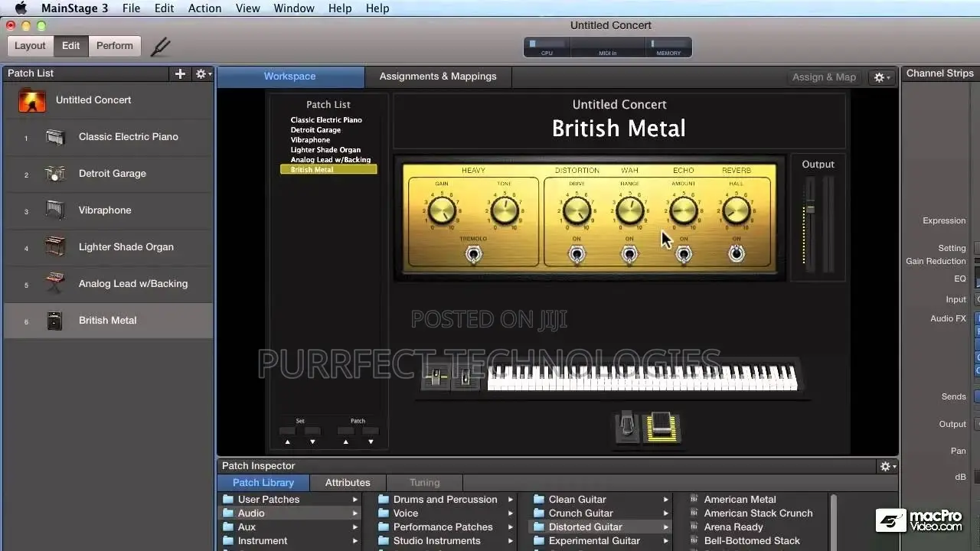Click the Patch up arrow

pos(346,442)
